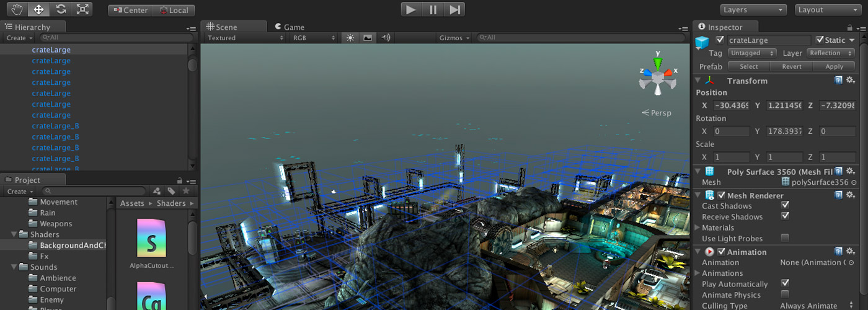Click the Project search by label icon

171,192
